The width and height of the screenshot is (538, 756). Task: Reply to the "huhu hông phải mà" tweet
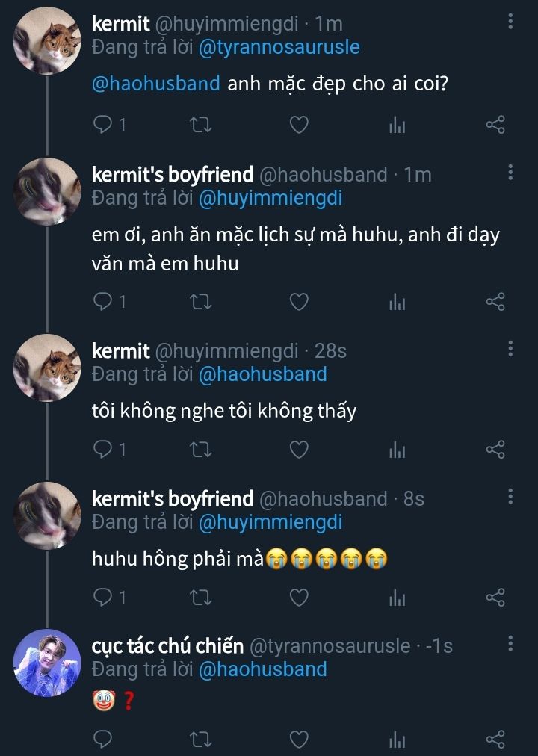pyautogui.click(x=102, y=597)
